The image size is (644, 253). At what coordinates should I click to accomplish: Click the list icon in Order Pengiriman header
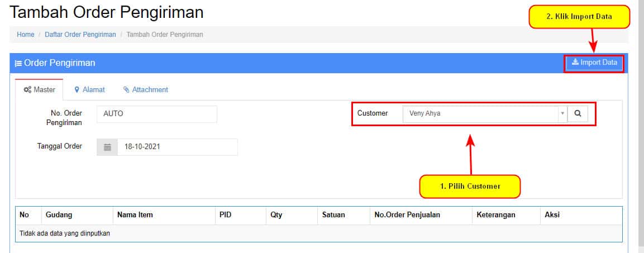[x=18, y=63]
